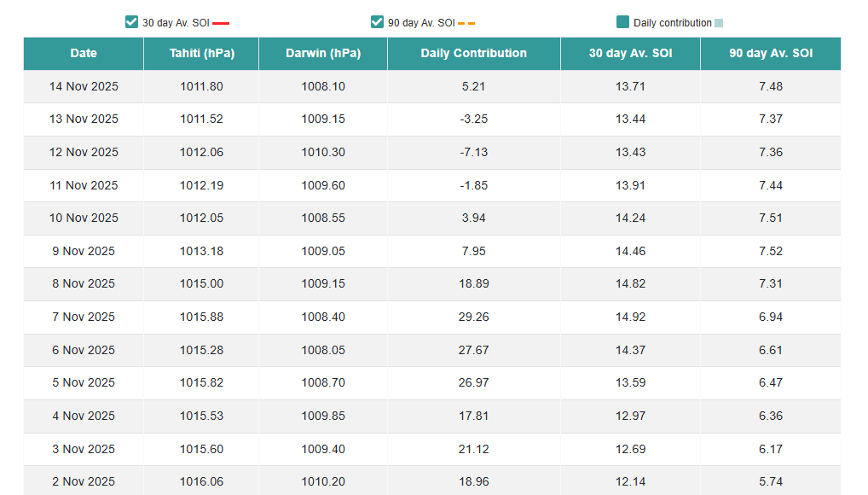Click Tahiti value 1016.06
This screenshot has width=868, height=495.
[201, 481]
